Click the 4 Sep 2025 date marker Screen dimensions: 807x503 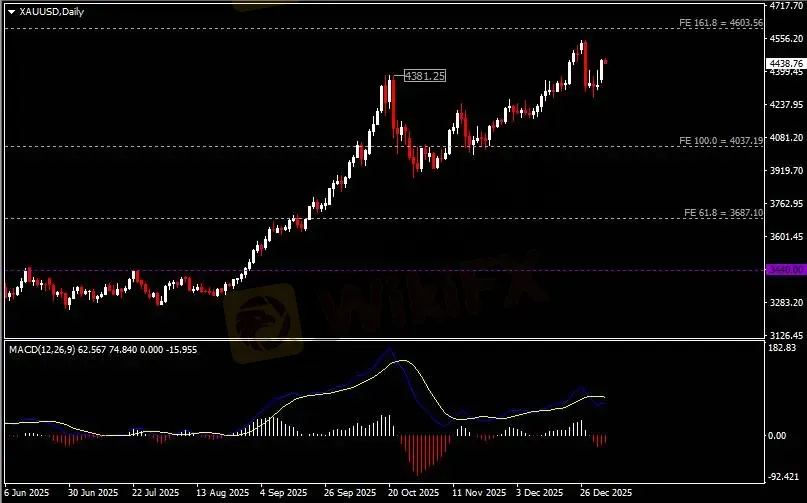point(284,493)
